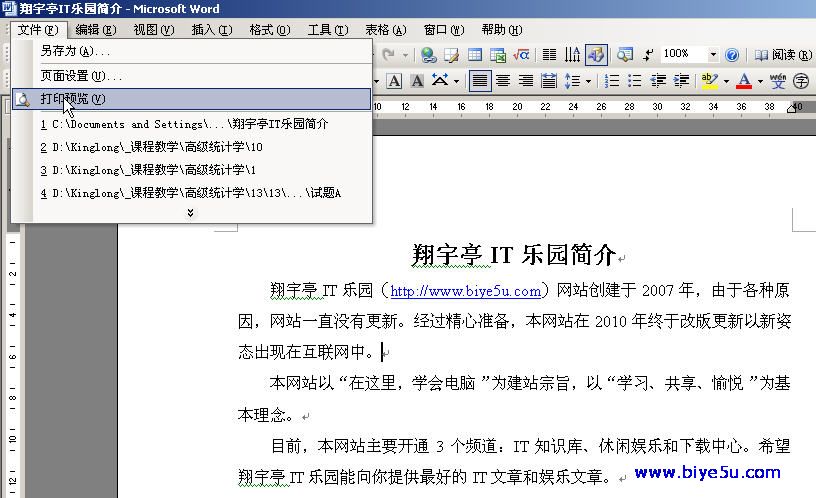Expand the File menu with double chevron
Screen dimensions: 816x498
point(190,213)
